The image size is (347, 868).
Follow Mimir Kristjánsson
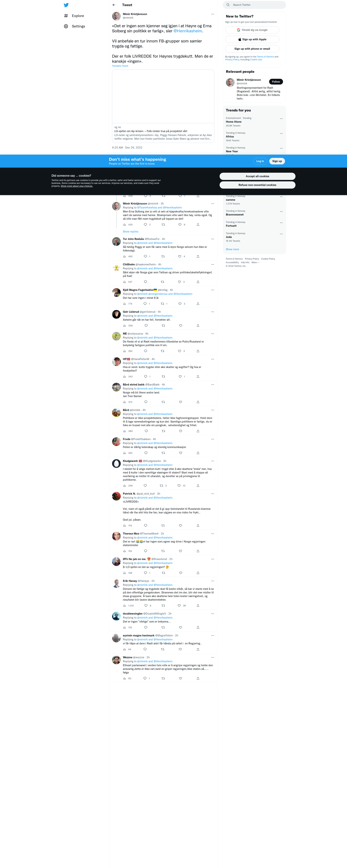[276, 81]
